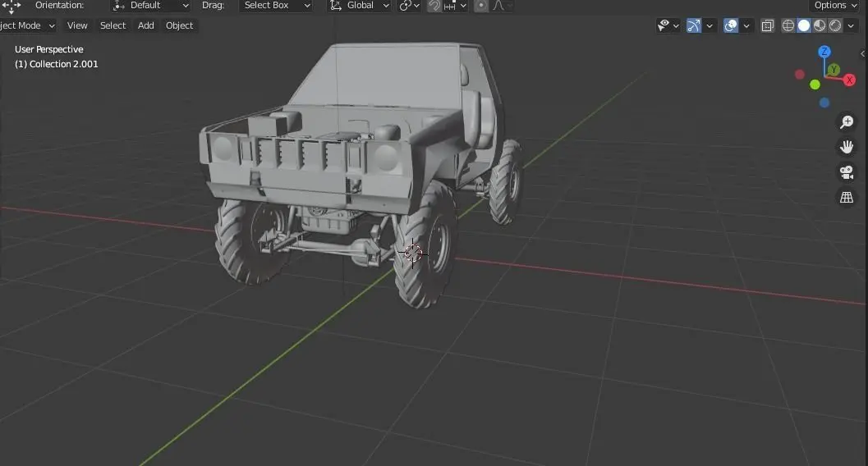Viewport: 868px width, 466px height.
Task: Open the View menu
Action: [77, 25]
